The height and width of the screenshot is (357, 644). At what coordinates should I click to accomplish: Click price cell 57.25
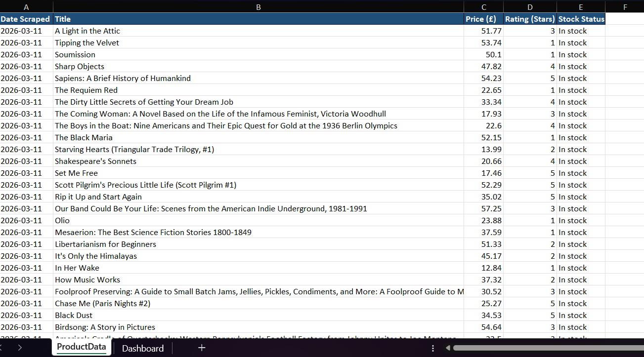[x=484, y=208]
